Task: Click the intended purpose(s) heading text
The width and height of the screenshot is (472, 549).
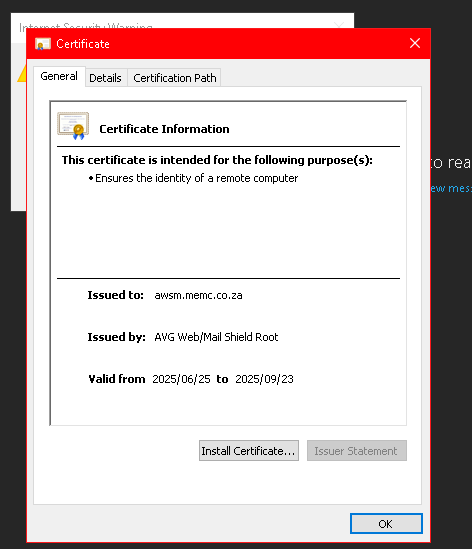Action: click(x=217, y=160)
